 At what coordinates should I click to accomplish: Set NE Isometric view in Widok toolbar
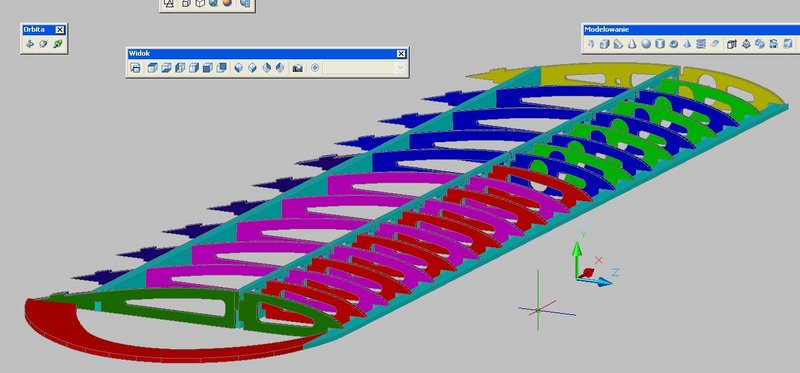click(x=266, y=68)
